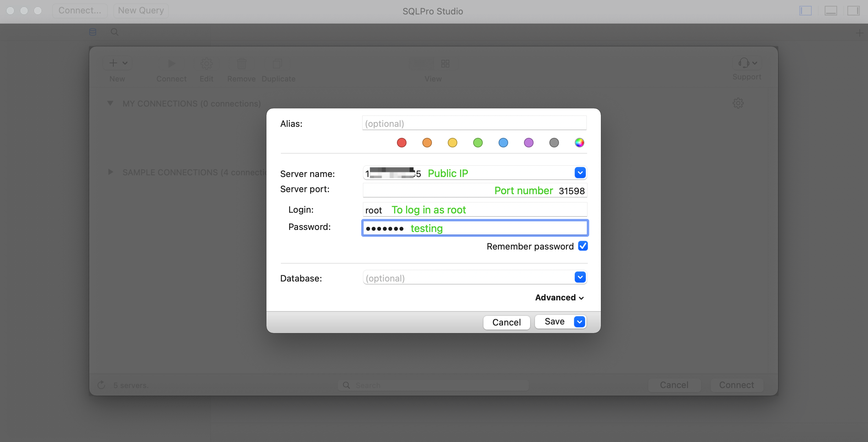Select the Connect... tab

80,10
